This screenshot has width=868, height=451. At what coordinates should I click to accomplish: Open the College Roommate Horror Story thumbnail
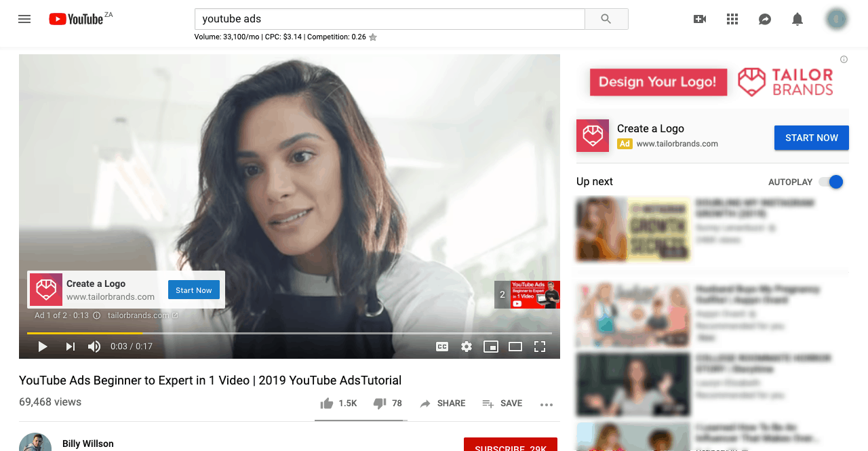click(x=633, y=385)
